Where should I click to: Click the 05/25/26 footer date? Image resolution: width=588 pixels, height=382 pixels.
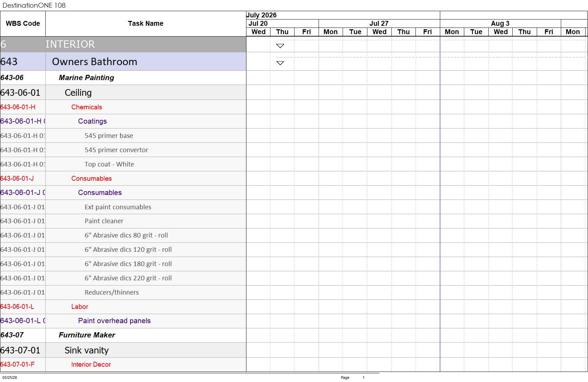10,377
